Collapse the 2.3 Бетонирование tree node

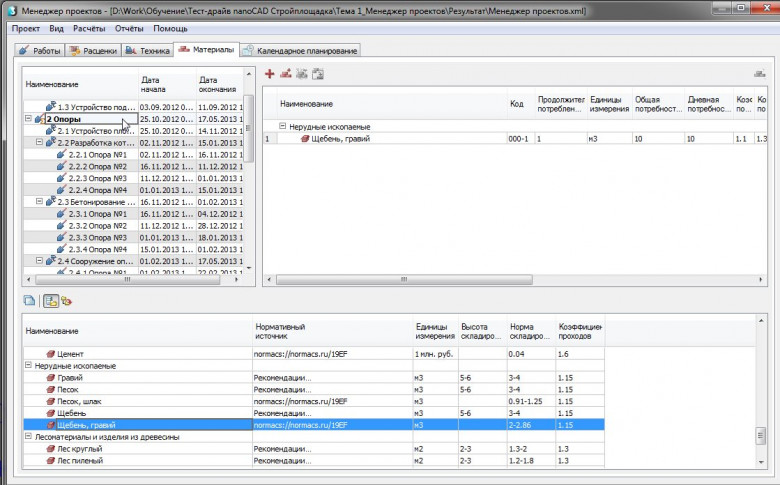(x=39, y=202)
